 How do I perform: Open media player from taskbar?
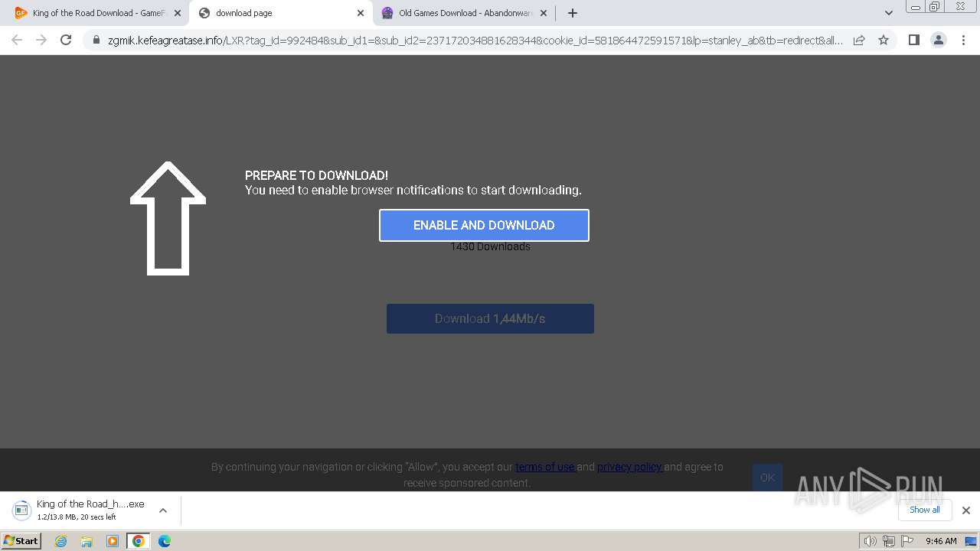(113, 541)
